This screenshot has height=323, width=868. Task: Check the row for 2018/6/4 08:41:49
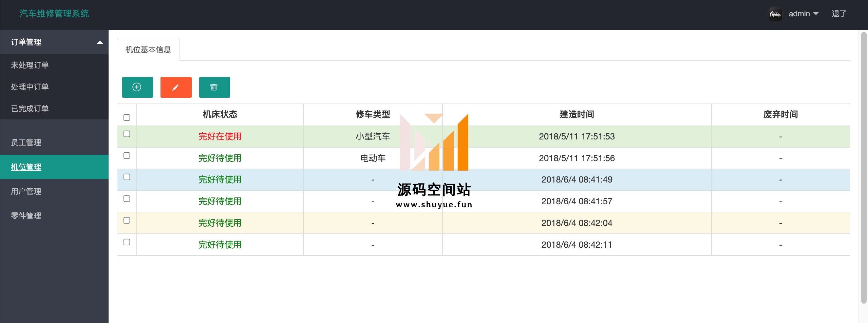tap(127, 177)
